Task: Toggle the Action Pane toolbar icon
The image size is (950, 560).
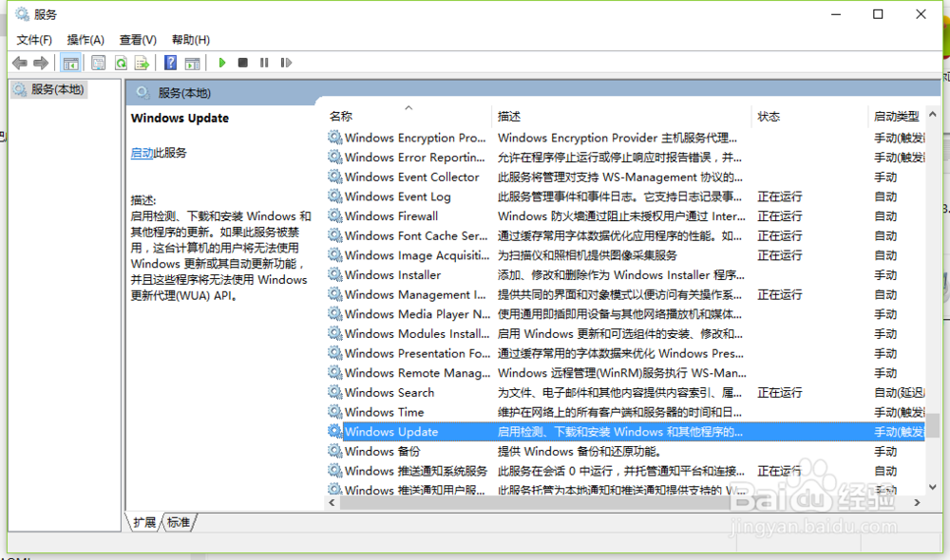Action: tap(192, 63)
